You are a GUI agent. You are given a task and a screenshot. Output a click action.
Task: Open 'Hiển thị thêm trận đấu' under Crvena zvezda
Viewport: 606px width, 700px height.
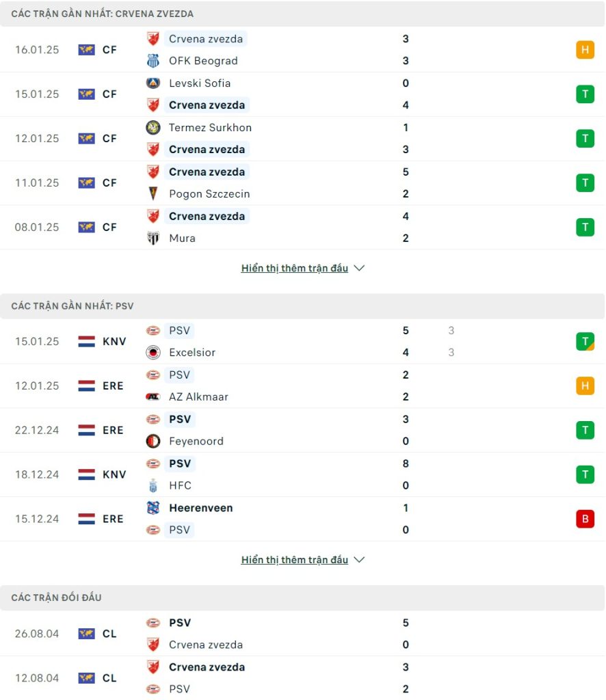point(294,268)
